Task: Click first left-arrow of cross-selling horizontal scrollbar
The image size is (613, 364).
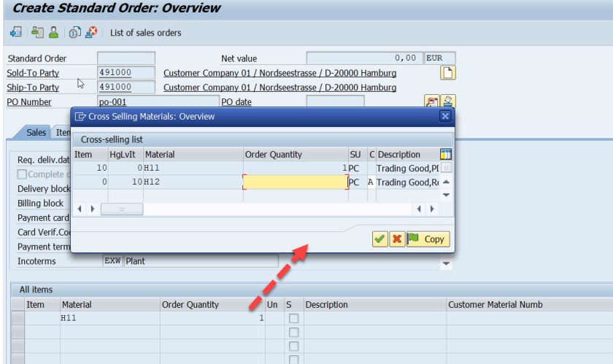Action: pos(80,209)
